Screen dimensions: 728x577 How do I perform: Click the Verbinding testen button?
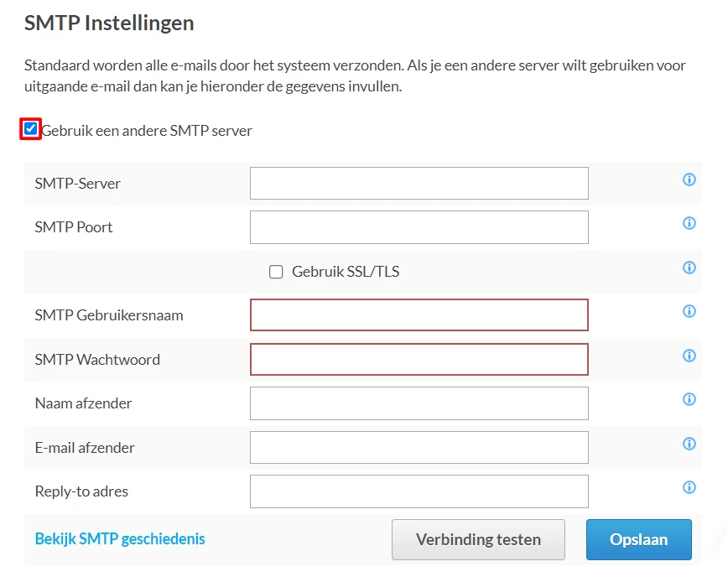478,539
